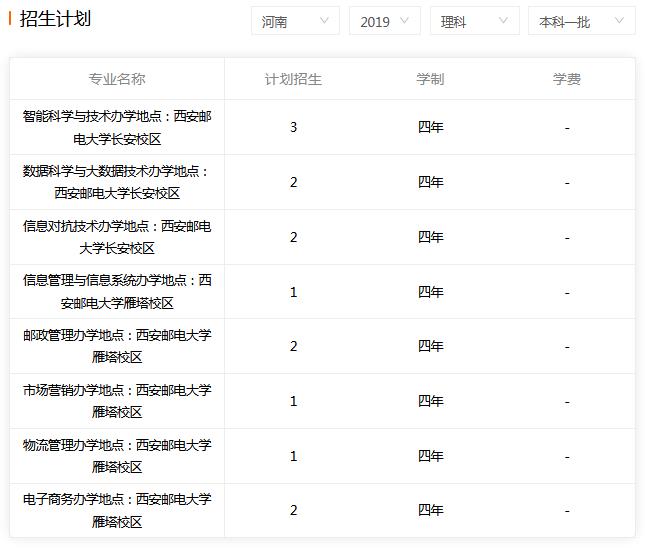Select the 物流管理 major name
The image size is (645, 548).
pyautogui.click(x=117, y=456)
